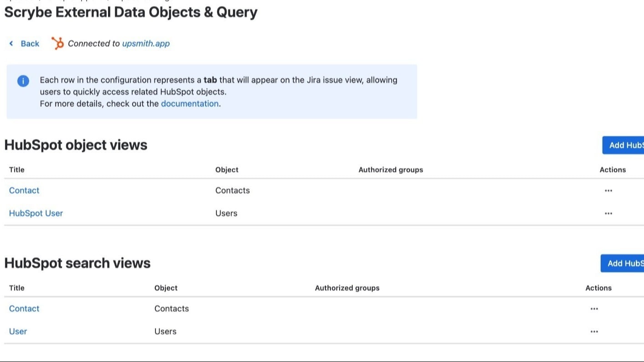The width and height of the screenshot is (644, 362).
Task: Open the documentation link
Action: coord(190,103)
